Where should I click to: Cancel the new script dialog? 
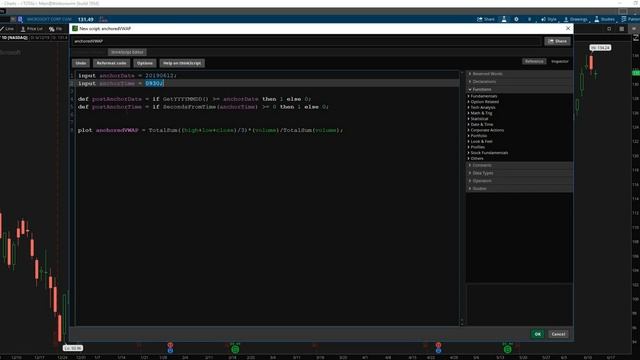pyautogui.click(x=558, y=334)
